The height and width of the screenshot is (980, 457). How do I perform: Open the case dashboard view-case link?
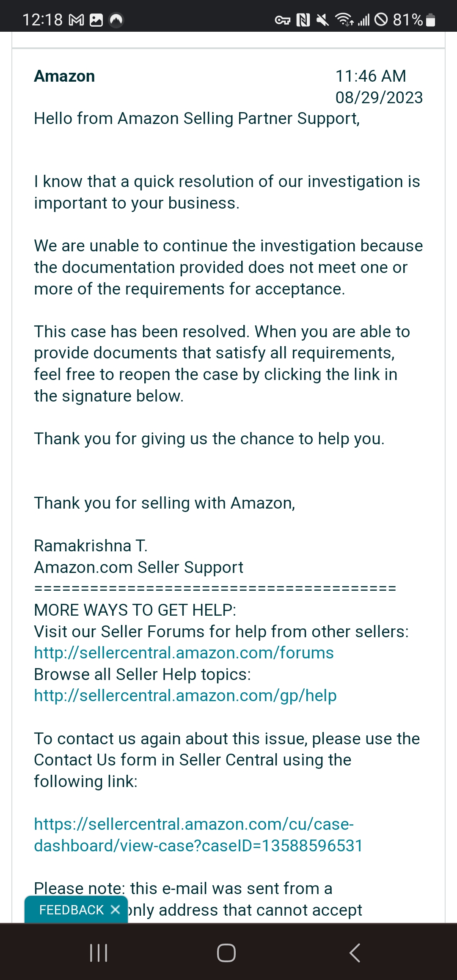[198, 835]
